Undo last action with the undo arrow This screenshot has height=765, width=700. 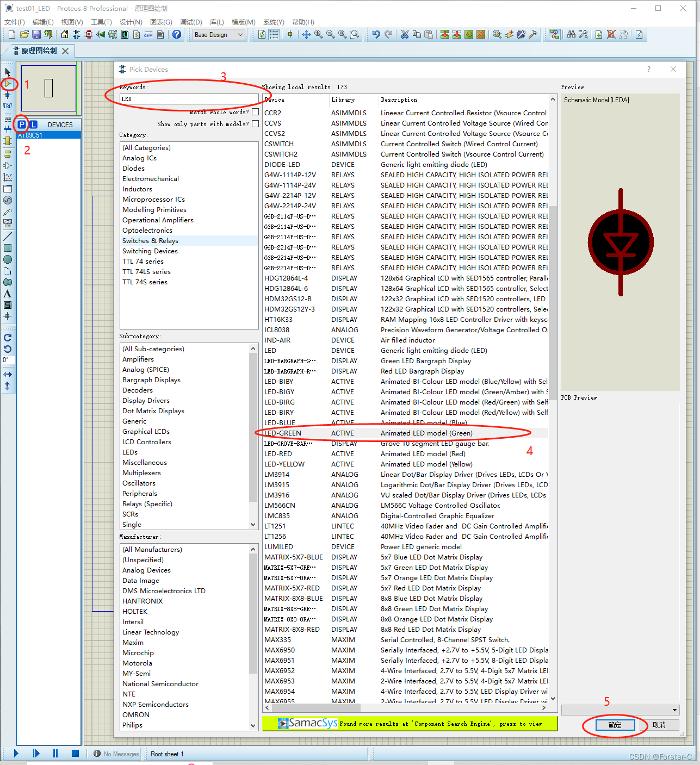click(376, 34)
